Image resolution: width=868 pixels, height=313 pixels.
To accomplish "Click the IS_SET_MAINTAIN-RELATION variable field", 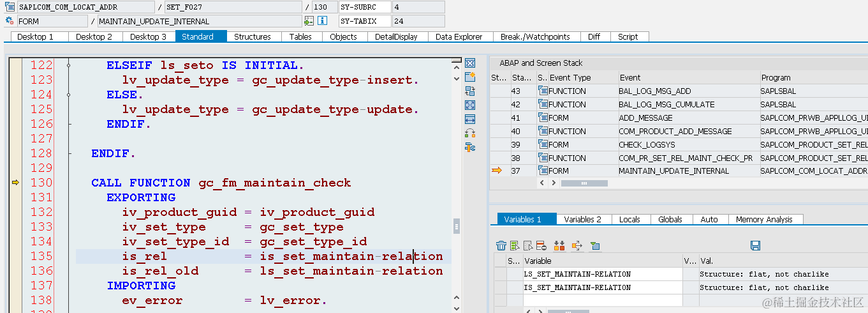I will (602, 287).
